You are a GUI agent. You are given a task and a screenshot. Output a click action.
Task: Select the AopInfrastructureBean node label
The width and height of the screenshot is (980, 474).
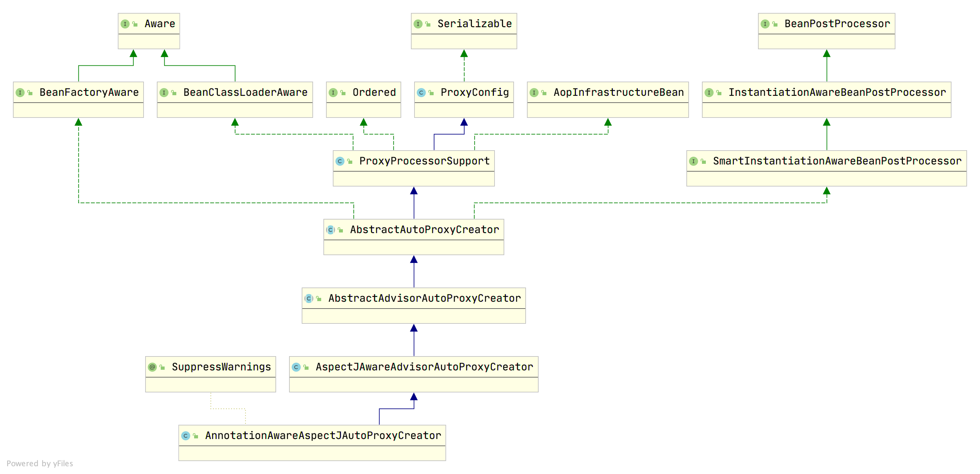pos(619,93)
